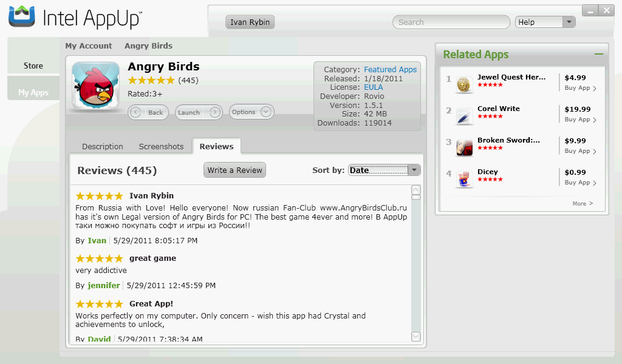Click the Rated:3+ label
Image resolution: width=622 pixels, height=364 pixels.
click(x=145, y=94)
